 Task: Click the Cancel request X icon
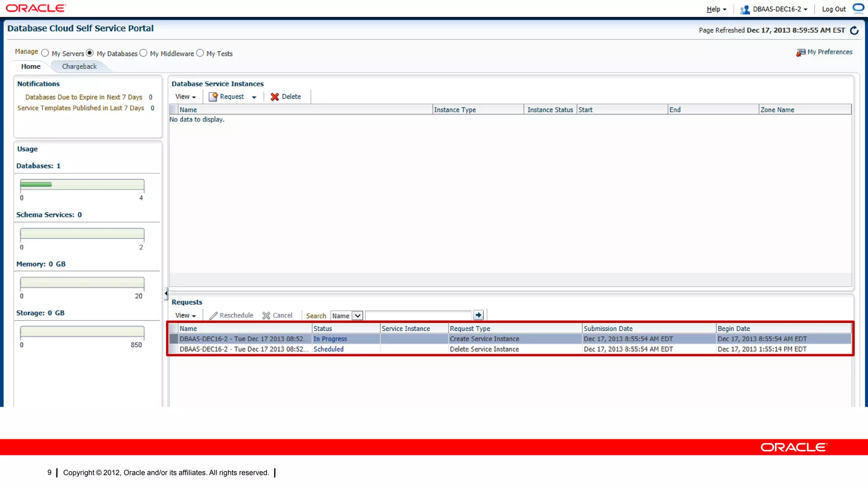pos(266,316)
